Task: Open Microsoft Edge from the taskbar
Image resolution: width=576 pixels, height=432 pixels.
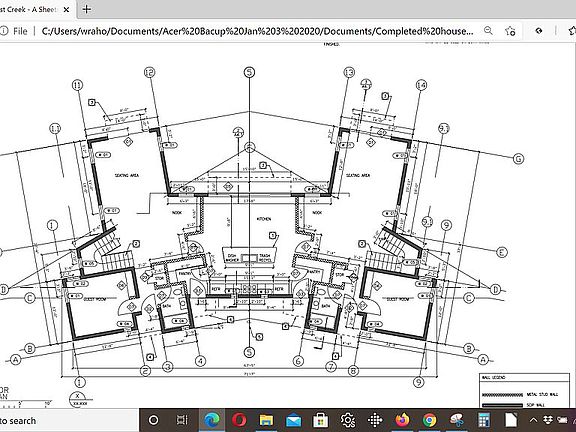Action: 212,420
